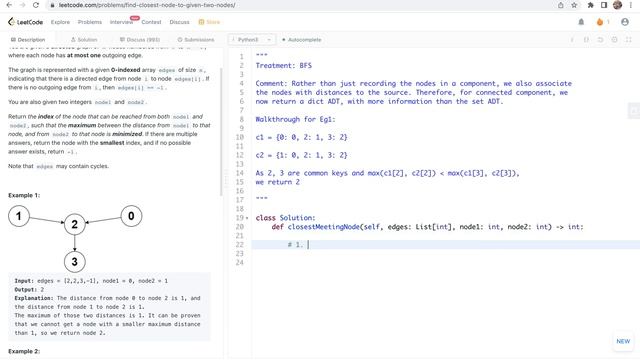The height and width of the screenshot is (360, 640).
Task: Click the address bar URL
Action: click(147, 5)
